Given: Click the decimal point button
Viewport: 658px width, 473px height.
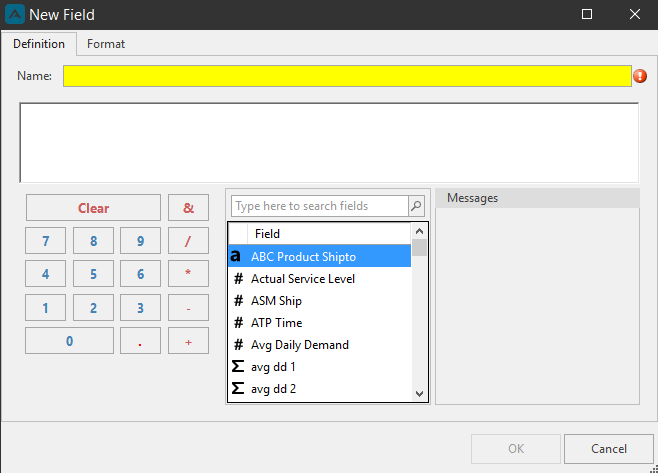Looking at the screenshot, I should click(x=140, y=341).
